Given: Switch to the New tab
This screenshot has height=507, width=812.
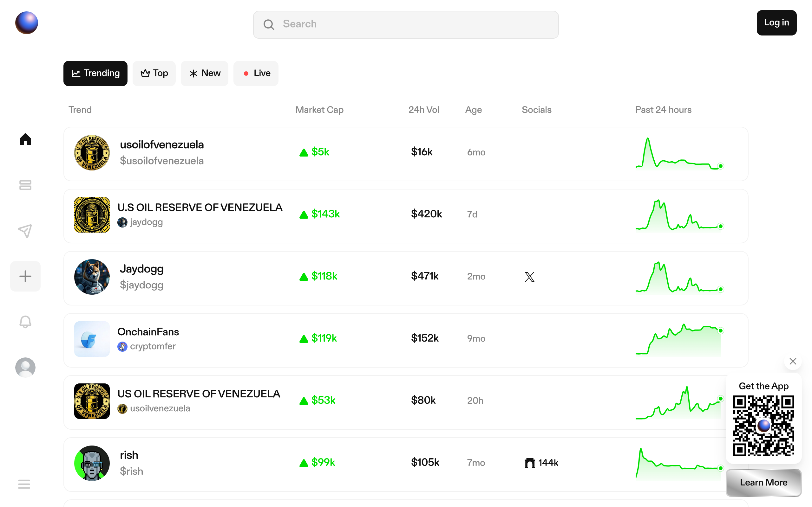Looking at the screenshot, I should [x=204, y=73].
